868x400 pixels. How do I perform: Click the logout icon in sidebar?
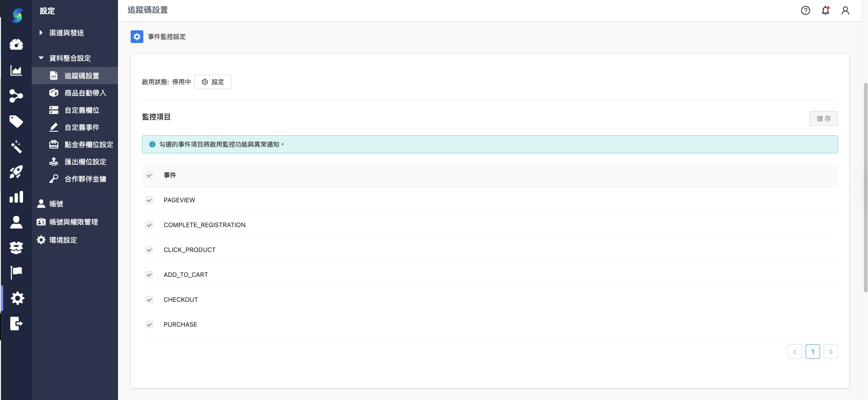click(x=16, y=324)
